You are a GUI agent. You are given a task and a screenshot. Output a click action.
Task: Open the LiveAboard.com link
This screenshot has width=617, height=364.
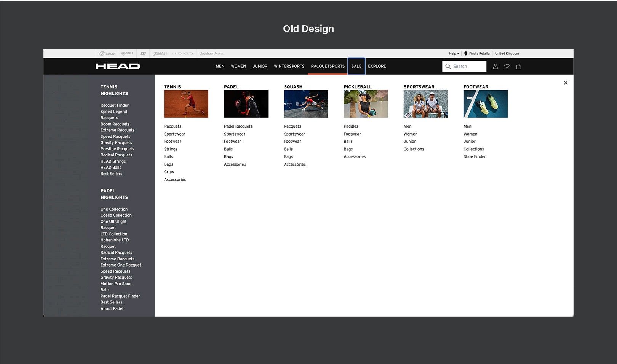[211, 54]
